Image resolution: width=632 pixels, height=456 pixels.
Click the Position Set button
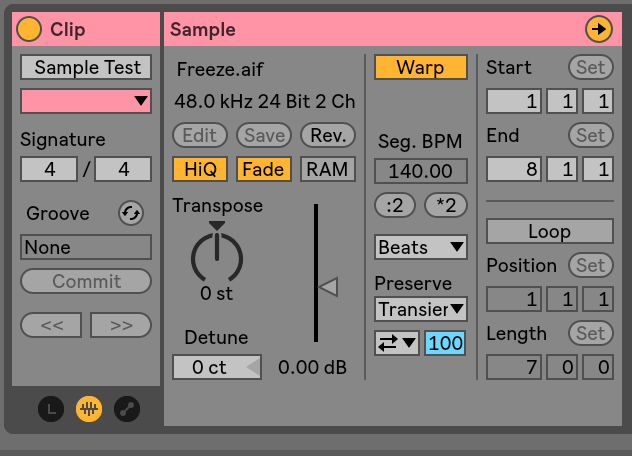[x=591, y=265]
